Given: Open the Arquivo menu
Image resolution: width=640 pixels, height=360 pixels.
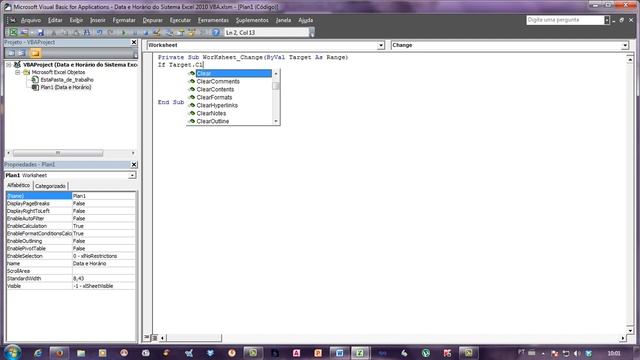Looking at the screenshot, I should (x=31, y=20).
